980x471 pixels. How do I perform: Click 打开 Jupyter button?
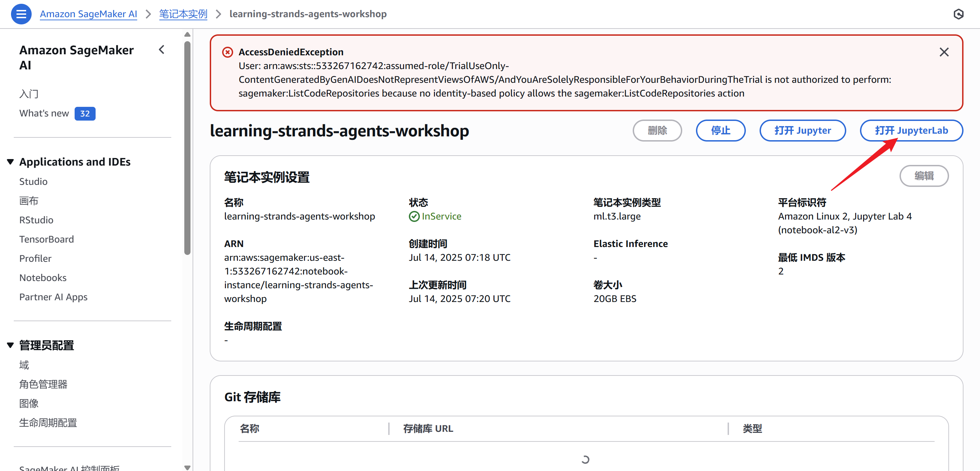click(x=802, y=131)
